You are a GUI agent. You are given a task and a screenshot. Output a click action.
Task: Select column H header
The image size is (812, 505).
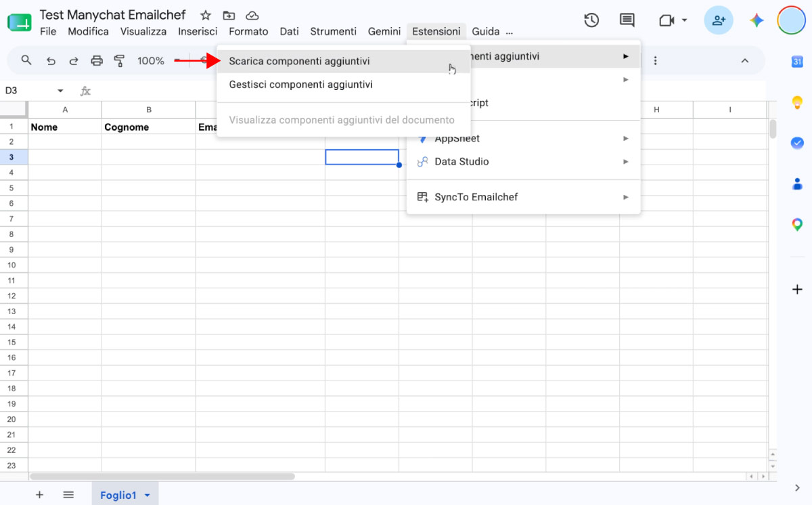pos(656,110)
